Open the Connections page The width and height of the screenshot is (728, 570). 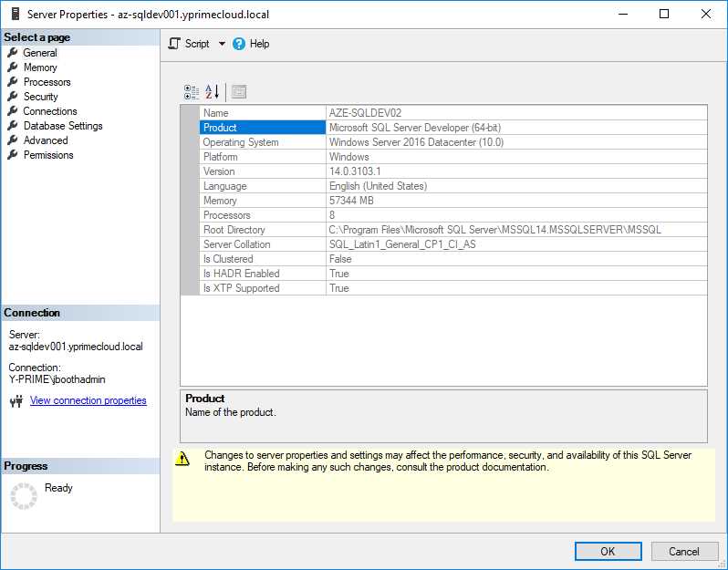point(50,111)
